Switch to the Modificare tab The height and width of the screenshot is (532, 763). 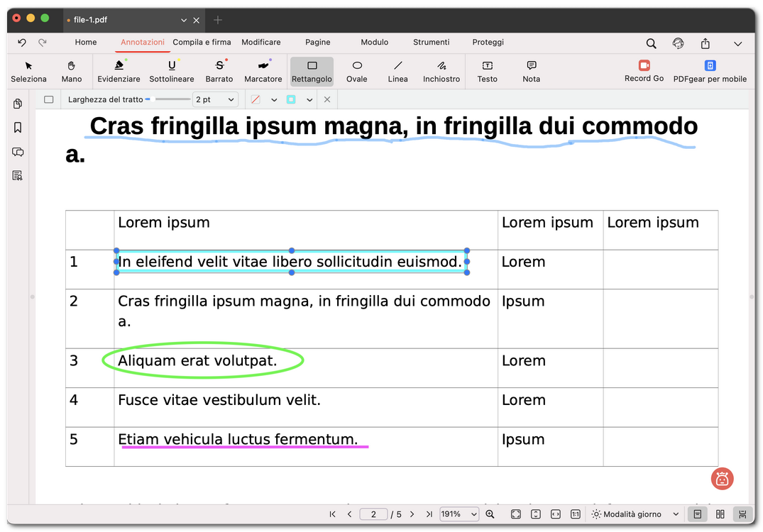coord(261,42)
